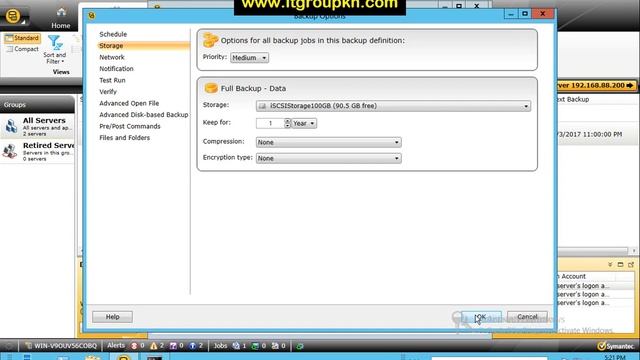Click the Help button
Screen dimensions: 640x360
point(112,317)
